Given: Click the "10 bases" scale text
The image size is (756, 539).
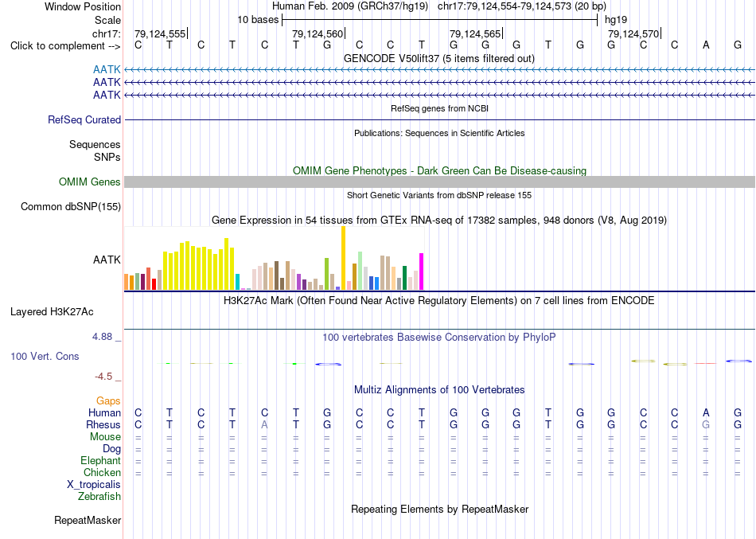Looking at the screenshot, I should [258, 20].
